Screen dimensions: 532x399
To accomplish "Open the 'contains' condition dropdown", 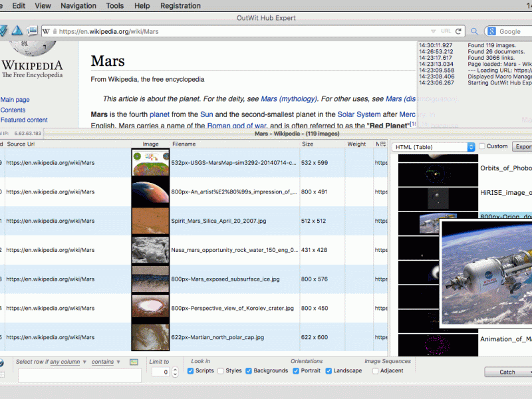I will pos(106,362).
